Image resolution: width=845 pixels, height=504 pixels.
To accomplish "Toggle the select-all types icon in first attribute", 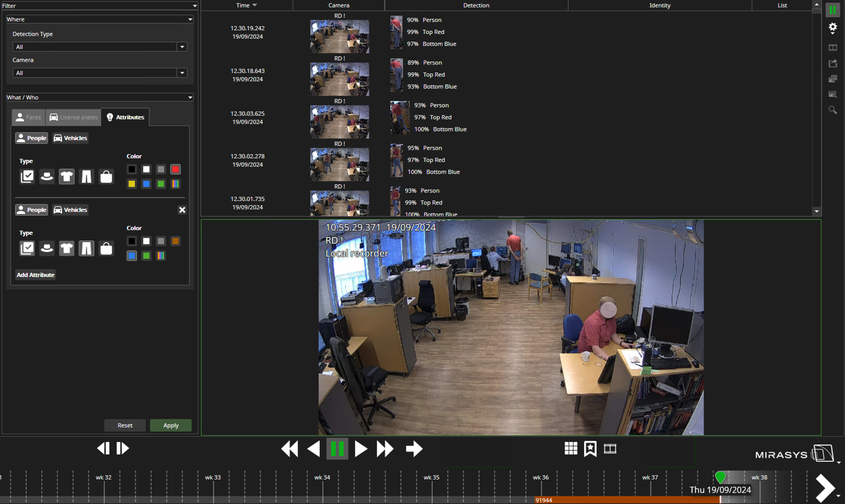I will (x=27, y=177).
